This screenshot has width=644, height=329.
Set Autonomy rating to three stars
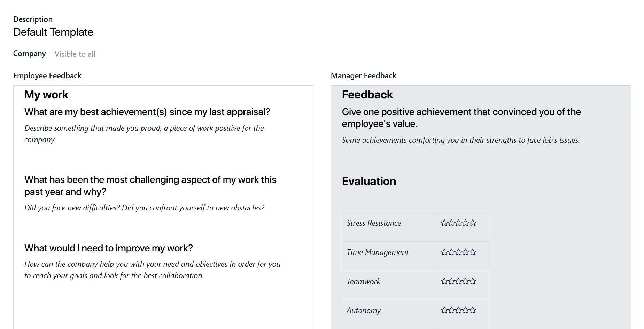pos(458,310)
